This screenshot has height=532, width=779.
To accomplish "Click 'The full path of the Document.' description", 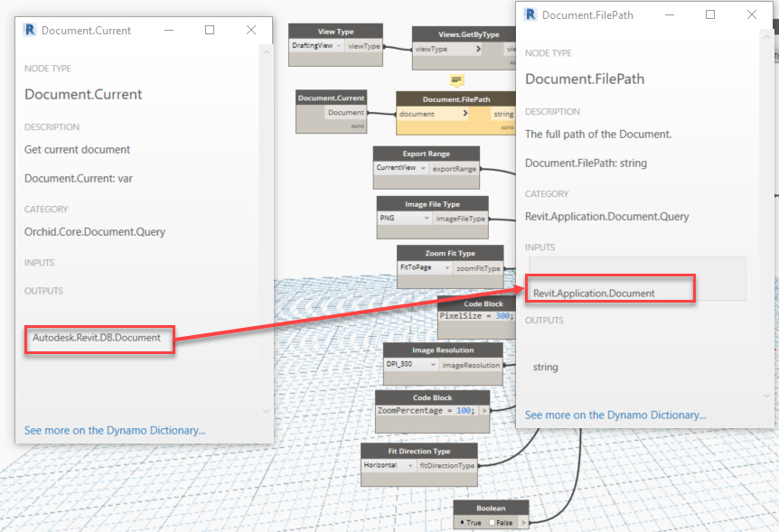I will [x=598, y=134].
